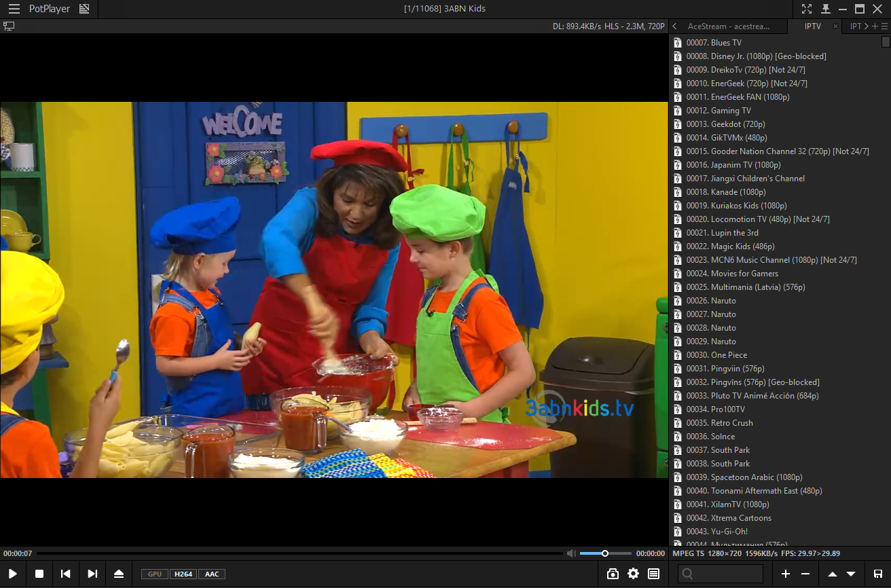Click the file icon beside 00041. XilamTV
The image size is (891, 588).
(677, 504)
